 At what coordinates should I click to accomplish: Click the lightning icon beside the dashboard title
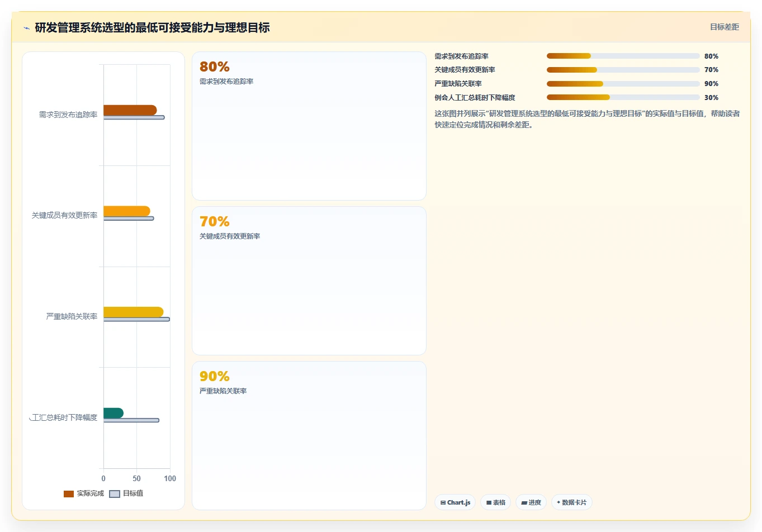coord(26,28)
